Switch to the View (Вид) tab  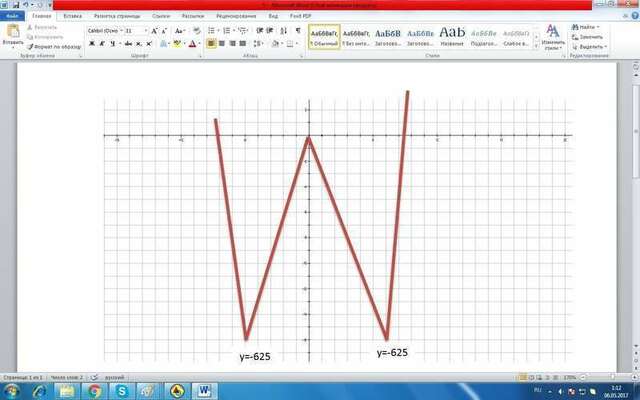tap(273, 16)
